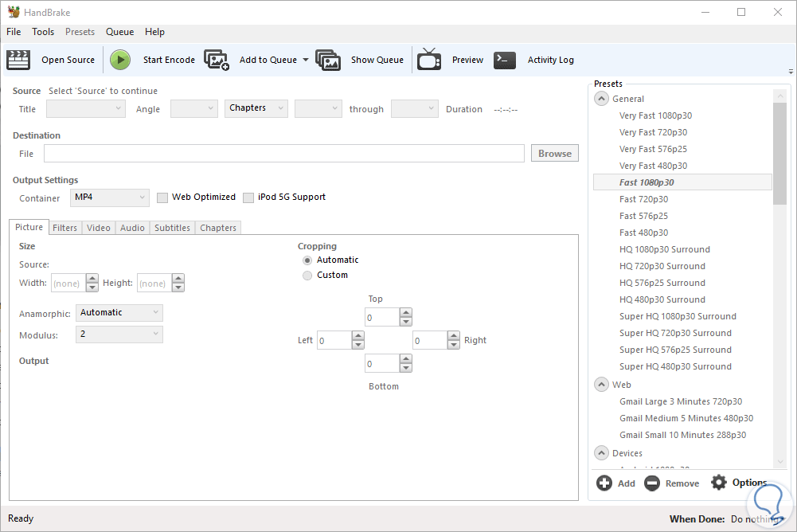The width and height of the screenshot is (797, 532).
Task: Select the Fast 1080p30 preset
Action: coord(682,182)
